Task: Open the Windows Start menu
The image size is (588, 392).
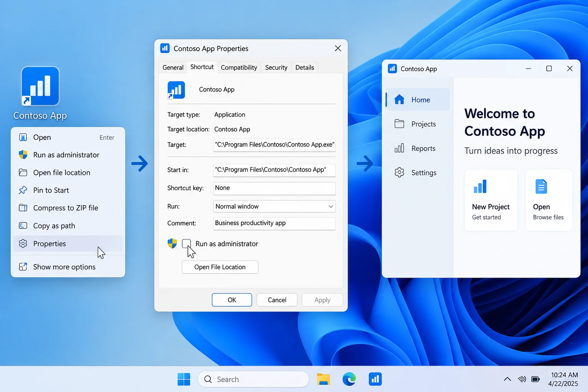Action: [x=184, y=379]
